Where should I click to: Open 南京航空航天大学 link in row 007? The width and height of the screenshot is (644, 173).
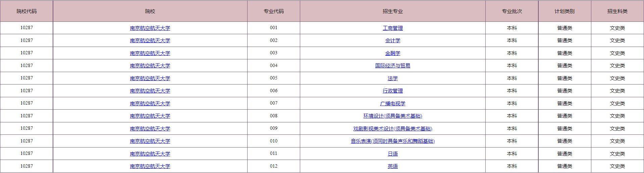[x=150, y=103]
